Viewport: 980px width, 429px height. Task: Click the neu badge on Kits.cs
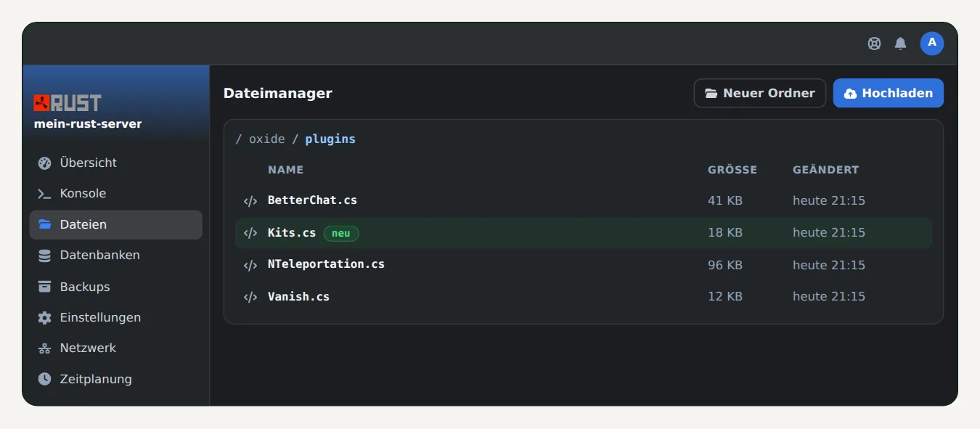click(341, 233)
